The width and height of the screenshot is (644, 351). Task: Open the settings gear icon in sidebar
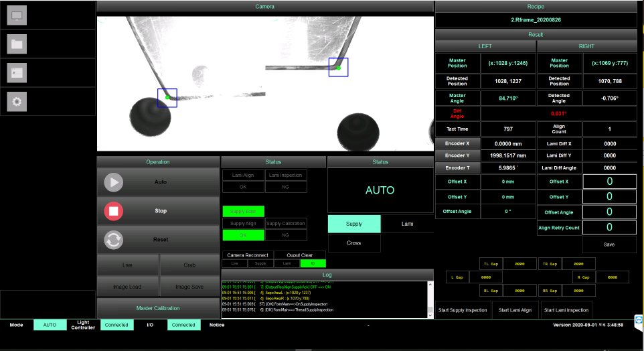tap(17, 102)
